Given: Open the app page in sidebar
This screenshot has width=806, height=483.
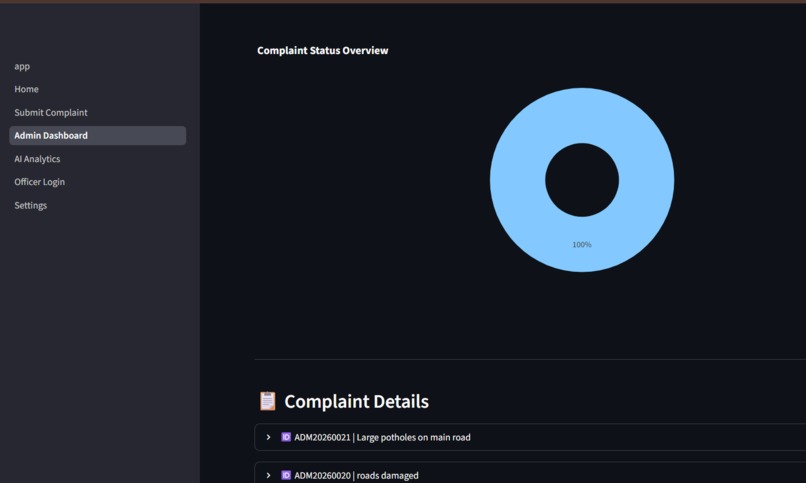Looking at the screenshot, I should (22, 66).
